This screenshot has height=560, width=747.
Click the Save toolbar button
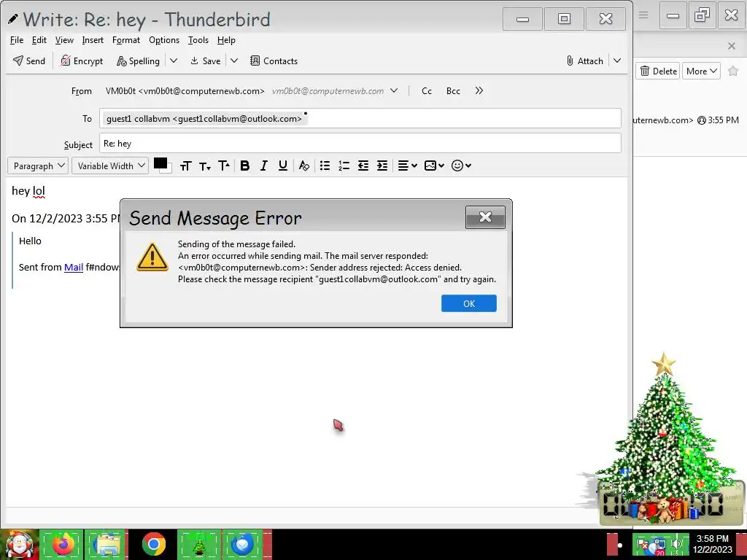[x=205, y=61]
